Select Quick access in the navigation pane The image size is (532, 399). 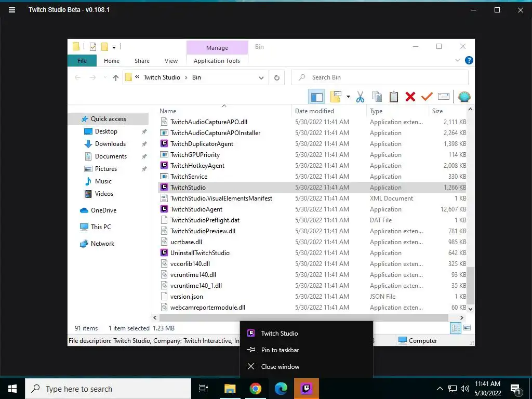pyautogui.click(x=109, y=119)
